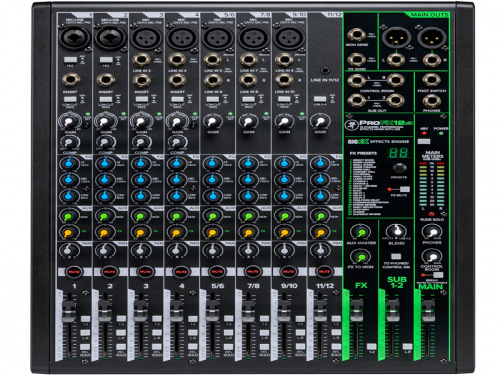Click channel 3 XLR mic input

tap(146, 37)
